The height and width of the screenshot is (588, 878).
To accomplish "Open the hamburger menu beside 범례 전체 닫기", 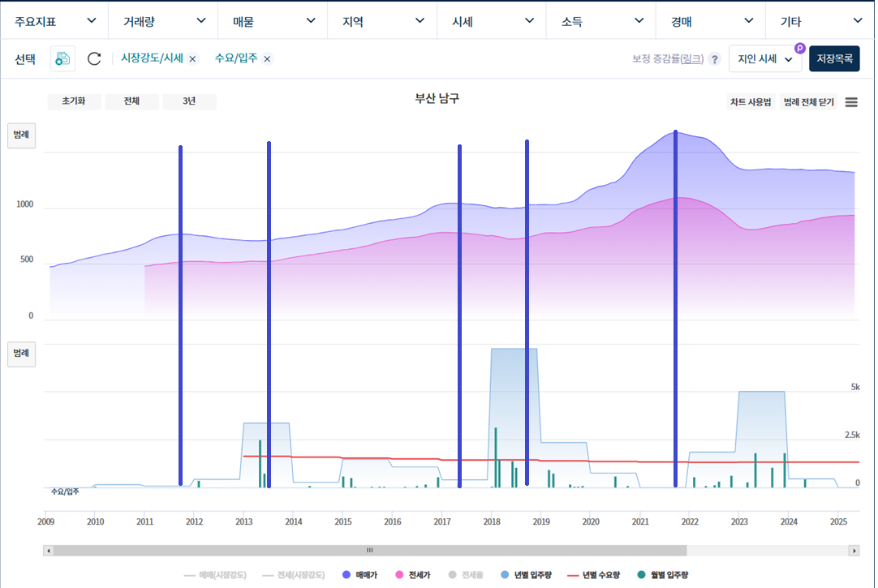I will click(851, 101).
